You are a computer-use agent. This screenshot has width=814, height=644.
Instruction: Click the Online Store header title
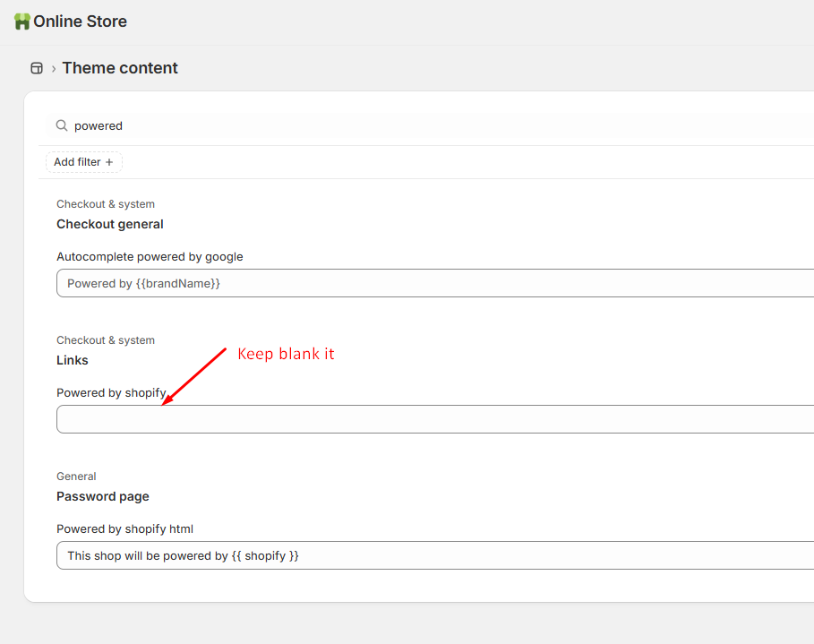tap(80, 21)
